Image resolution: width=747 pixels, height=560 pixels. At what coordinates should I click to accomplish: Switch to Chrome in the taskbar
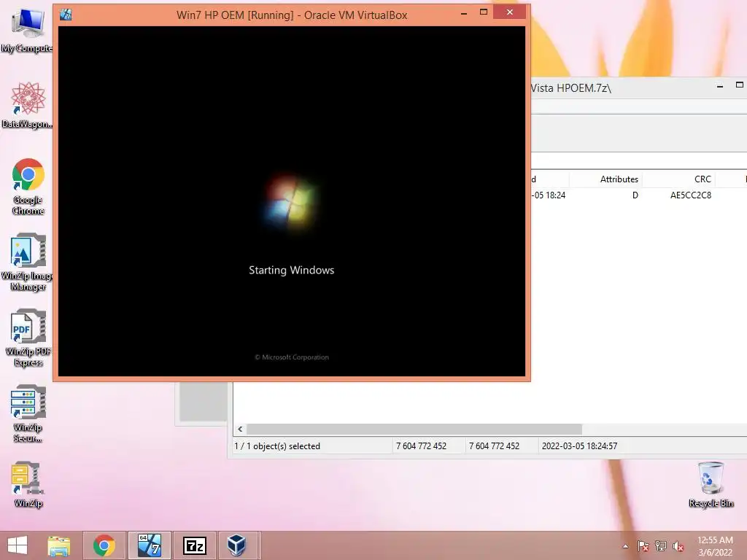[x=104, y=545]
